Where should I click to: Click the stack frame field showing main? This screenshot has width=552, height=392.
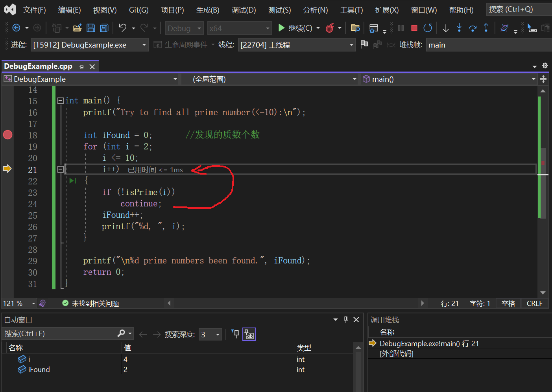pos(489,45)
